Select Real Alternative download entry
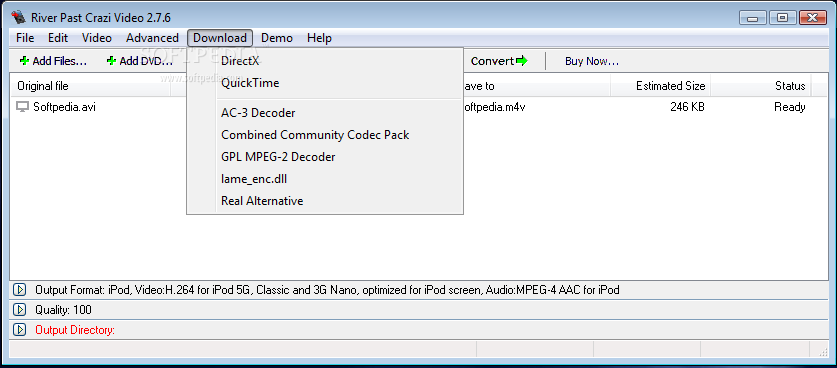Viewport: 837px width, 368px height. point(325,201)
